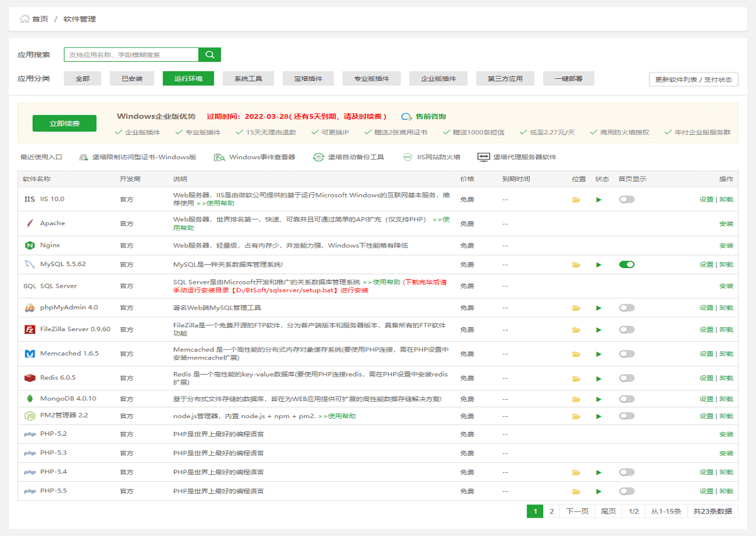Click the MySQL 5.5.62 status play icon

coord(598,265)
